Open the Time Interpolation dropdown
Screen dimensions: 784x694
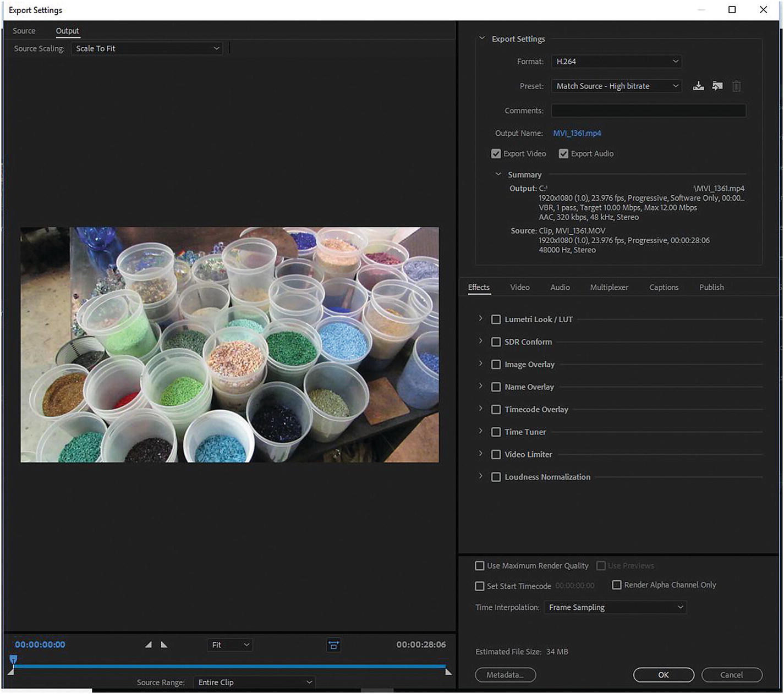point(615,608)
